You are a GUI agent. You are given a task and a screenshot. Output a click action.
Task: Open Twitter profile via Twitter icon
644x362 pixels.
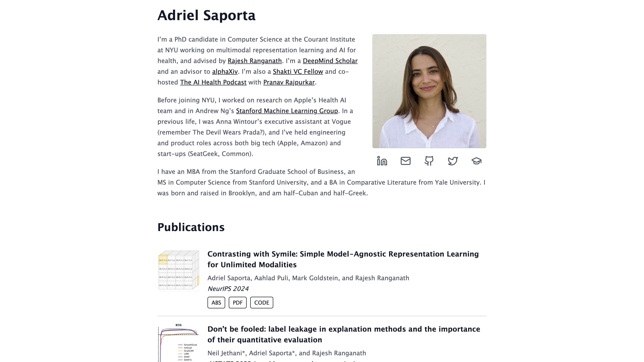click(453, 161)
